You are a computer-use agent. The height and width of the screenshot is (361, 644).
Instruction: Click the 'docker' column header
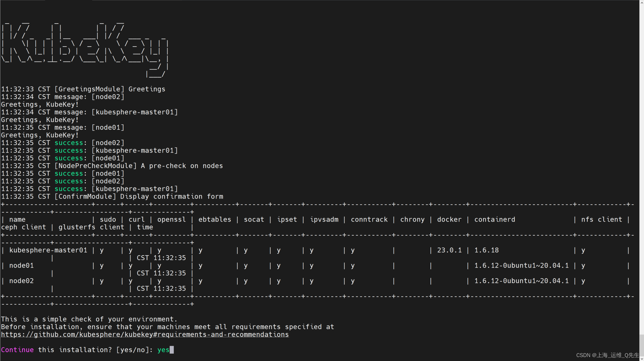coord(449,219)
